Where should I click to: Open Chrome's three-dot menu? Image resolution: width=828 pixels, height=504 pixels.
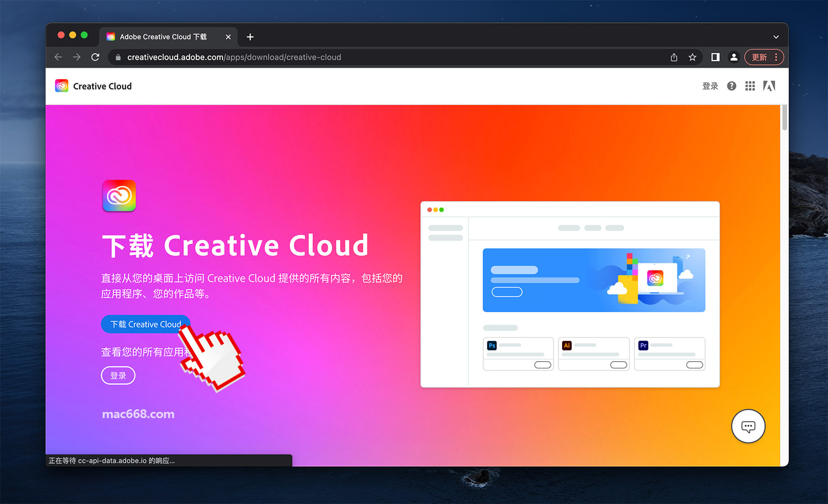[776, 57]
